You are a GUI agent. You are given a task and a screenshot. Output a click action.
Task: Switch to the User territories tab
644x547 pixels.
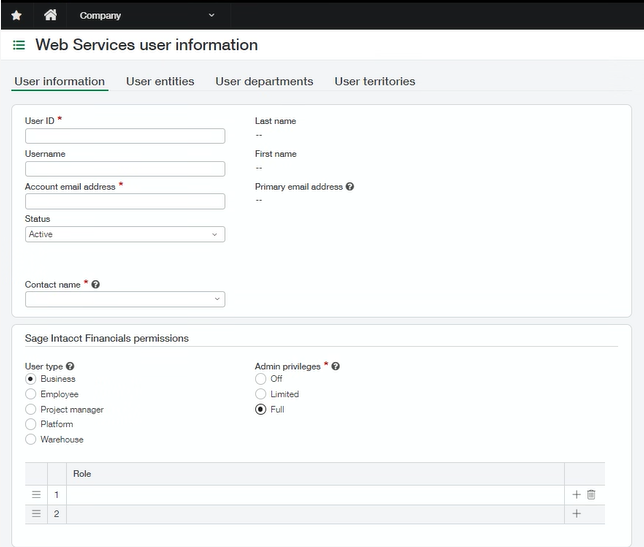click(x=375, y=81)
